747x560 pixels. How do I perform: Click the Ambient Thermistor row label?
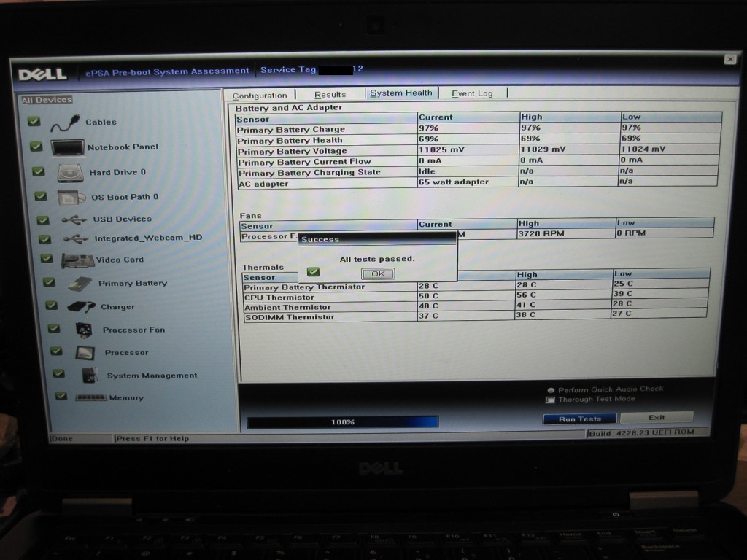click(x=287, y=308)
